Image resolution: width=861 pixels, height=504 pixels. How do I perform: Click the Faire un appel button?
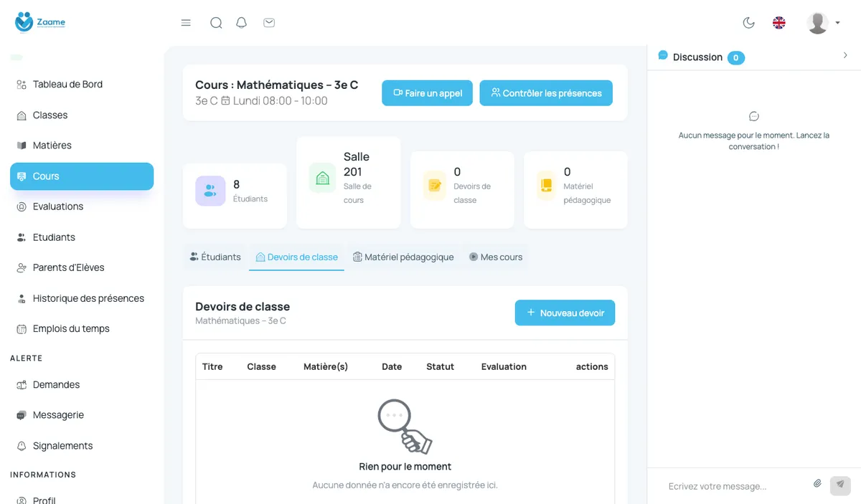pyautogui.click(x=427, y=93)
